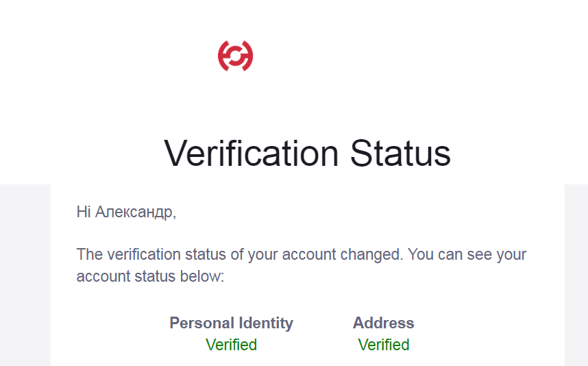
Task: Select the "Hi" greeting word
Action: tap(84, 212)
